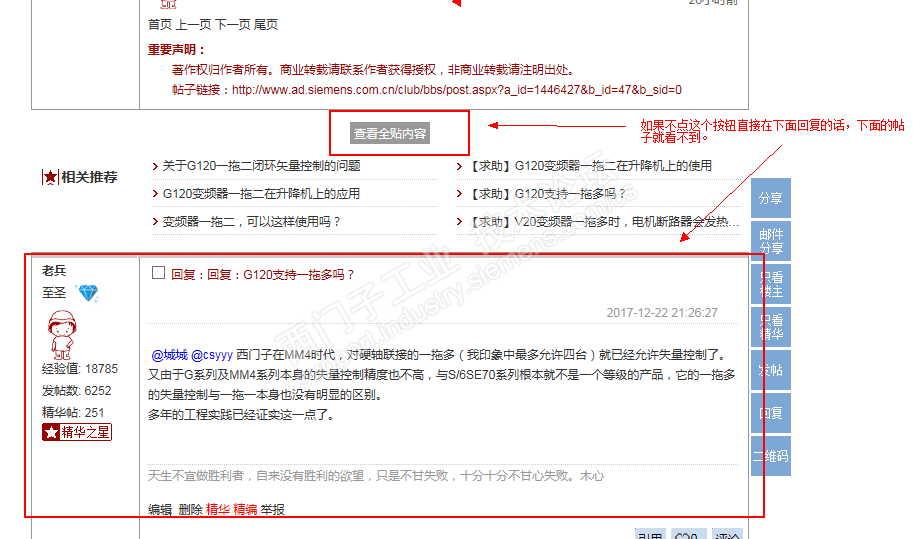This screenshot has height=539, width=913.
Task: Mark the reply as 精华
Action: [218, 510]
